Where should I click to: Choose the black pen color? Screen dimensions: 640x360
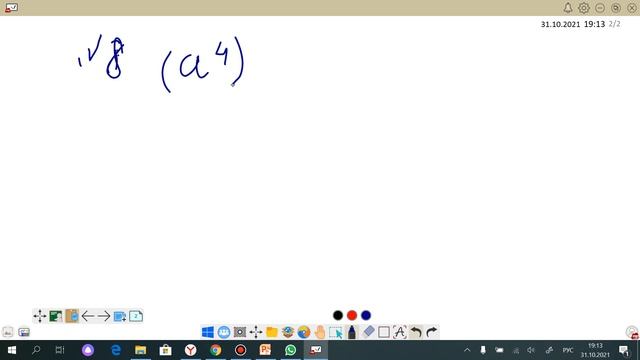pyautogui.click(x=338, y=315)
